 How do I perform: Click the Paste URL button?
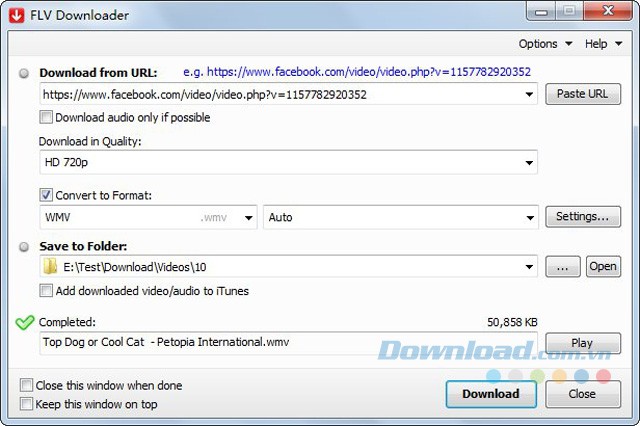(583, 94)
